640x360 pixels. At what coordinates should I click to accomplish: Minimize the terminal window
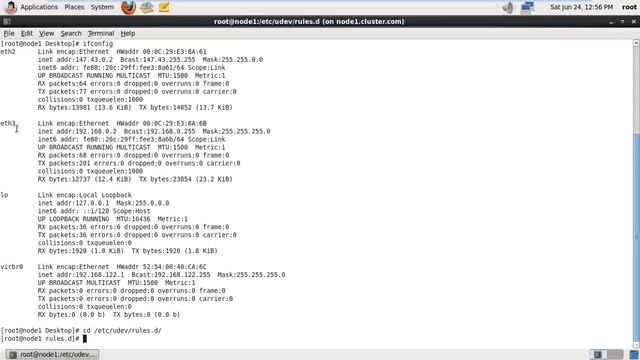coord(611,22)
